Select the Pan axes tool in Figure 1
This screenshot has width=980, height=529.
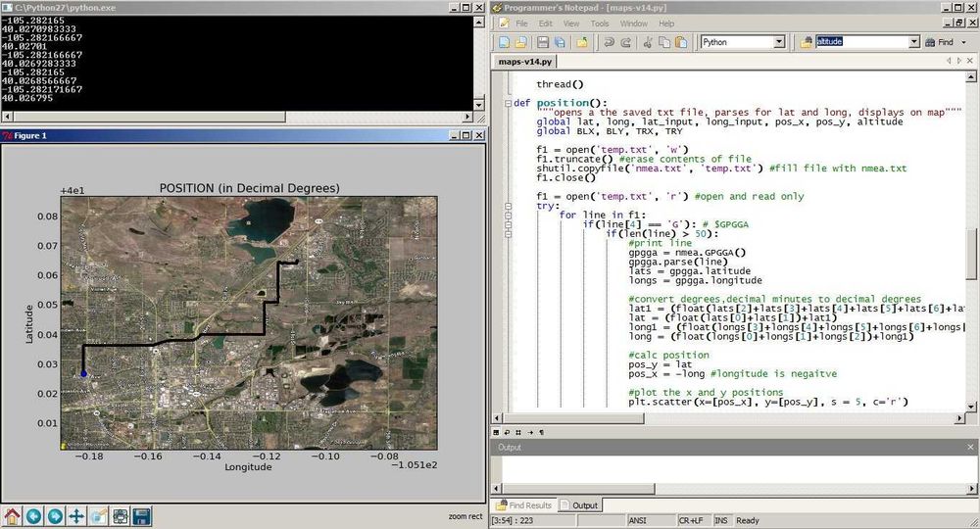click(76, 516)
